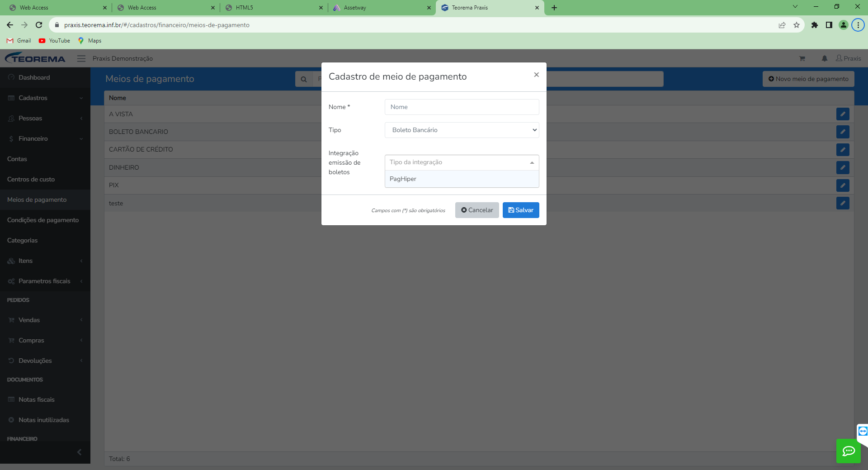Screen dimensions: 868x470
Task: Click the Salvar button
Action: click(521, 210)
